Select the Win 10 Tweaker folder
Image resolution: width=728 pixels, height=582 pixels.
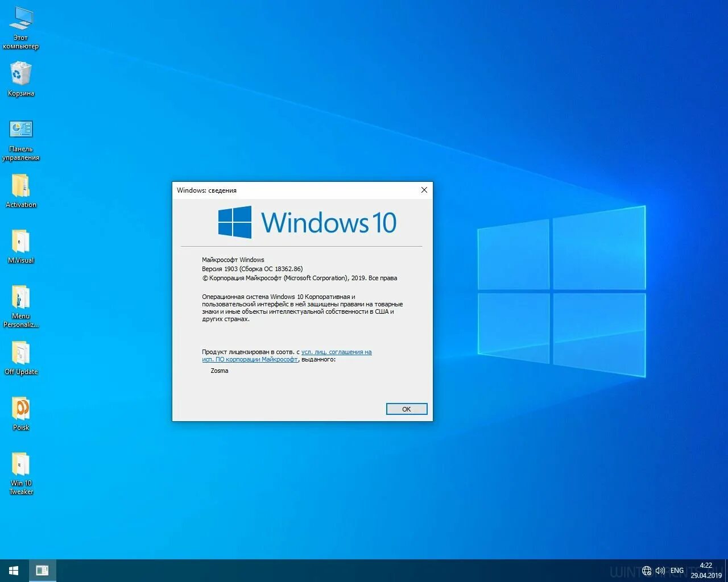pos(21,473)
